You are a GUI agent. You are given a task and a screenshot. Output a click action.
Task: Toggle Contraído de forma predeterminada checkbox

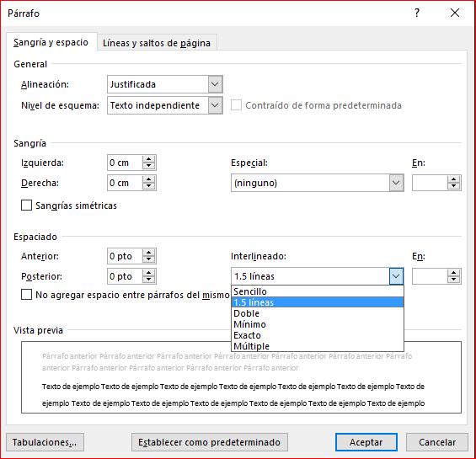[x=236, y=105]
